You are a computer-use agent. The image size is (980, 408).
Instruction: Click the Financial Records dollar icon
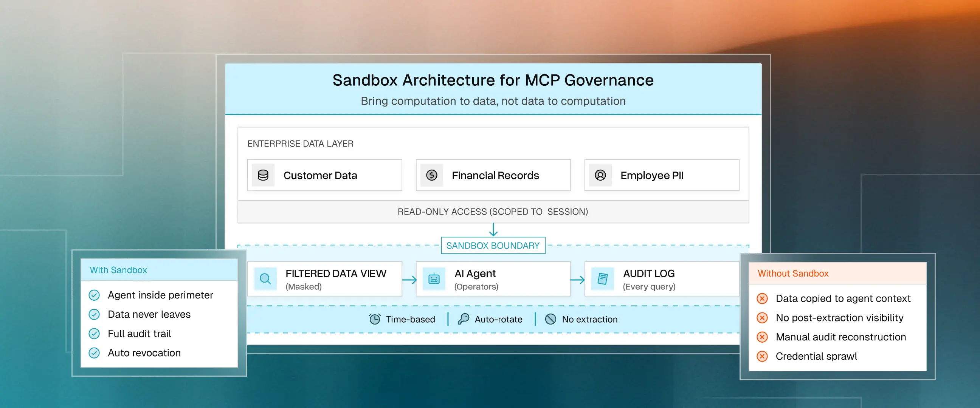pyautogui.click(x=431, y=175)
